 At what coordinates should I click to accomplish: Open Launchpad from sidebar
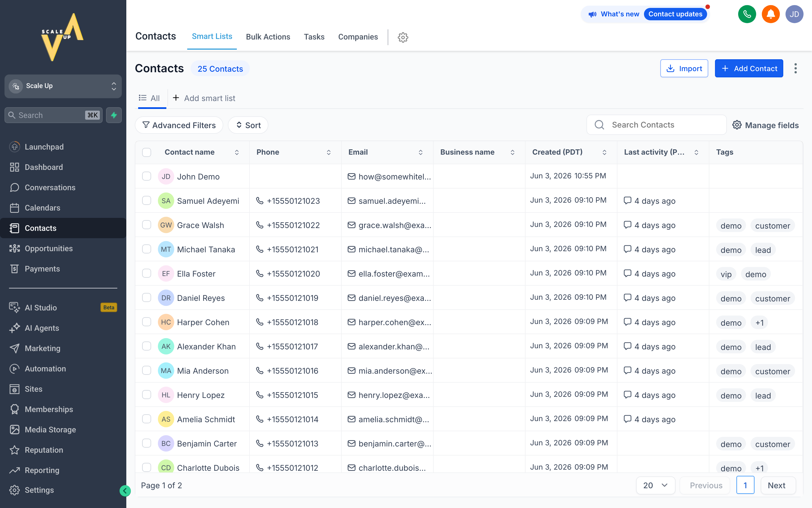63,147
